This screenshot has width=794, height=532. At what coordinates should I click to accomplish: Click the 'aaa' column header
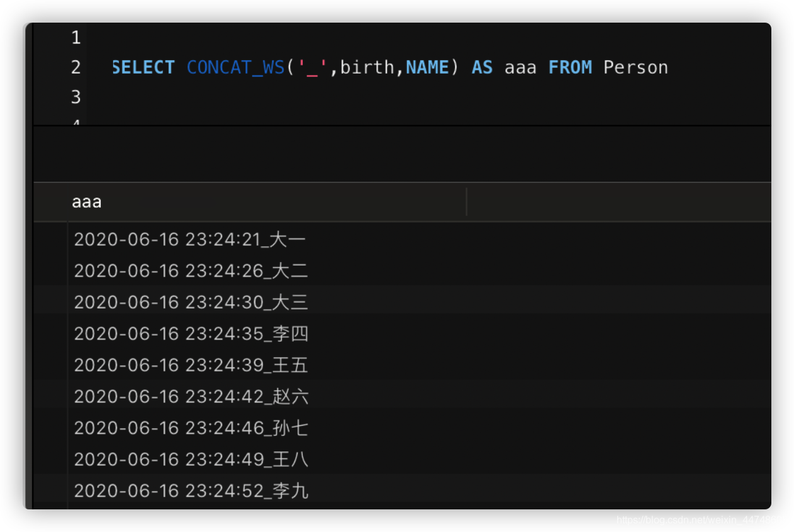coord(267,202)
